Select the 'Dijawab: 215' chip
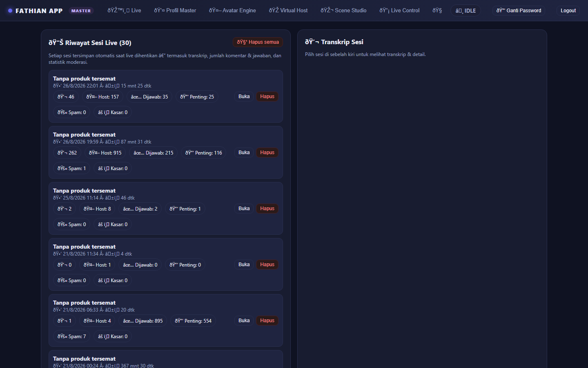The image size is (588, 368). (x=154, y=153)
